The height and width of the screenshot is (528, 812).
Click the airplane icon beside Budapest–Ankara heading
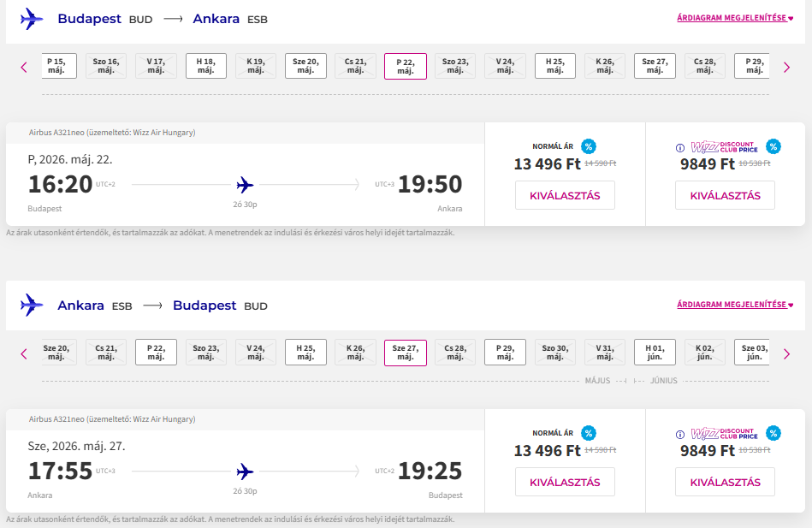point(32,18)
